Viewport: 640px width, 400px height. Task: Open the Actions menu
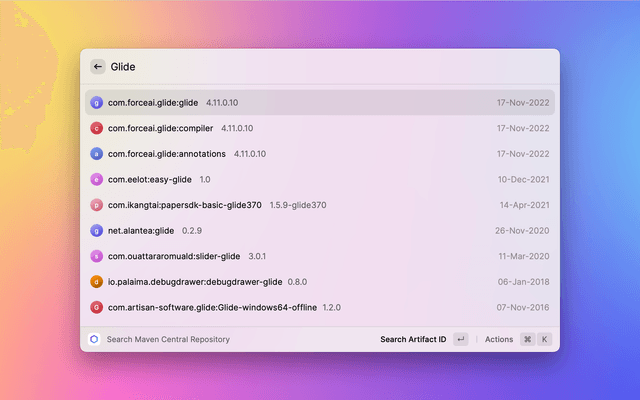pos(498,339)
